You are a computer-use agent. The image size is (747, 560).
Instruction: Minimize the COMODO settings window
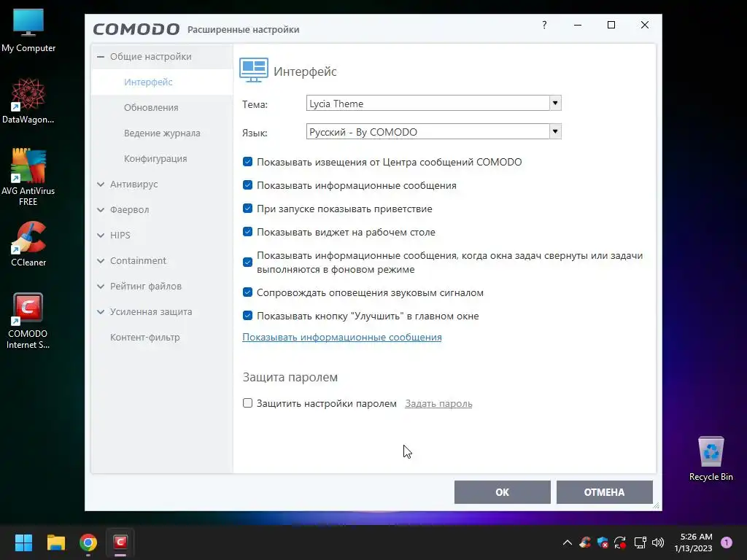(x=578, y=25)
